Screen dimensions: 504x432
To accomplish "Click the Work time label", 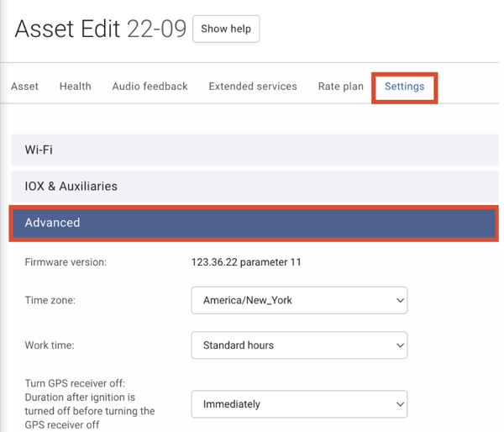I will click(x=50, y=345).
